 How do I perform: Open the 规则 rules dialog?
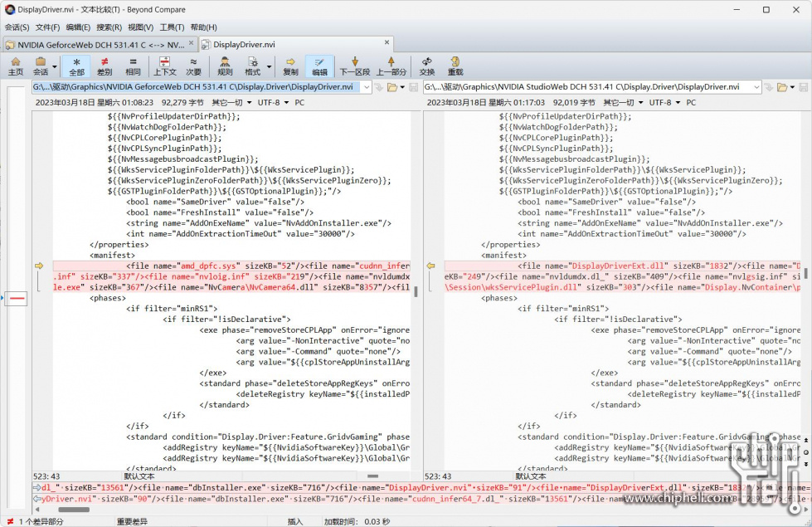[x=225, y=66]
